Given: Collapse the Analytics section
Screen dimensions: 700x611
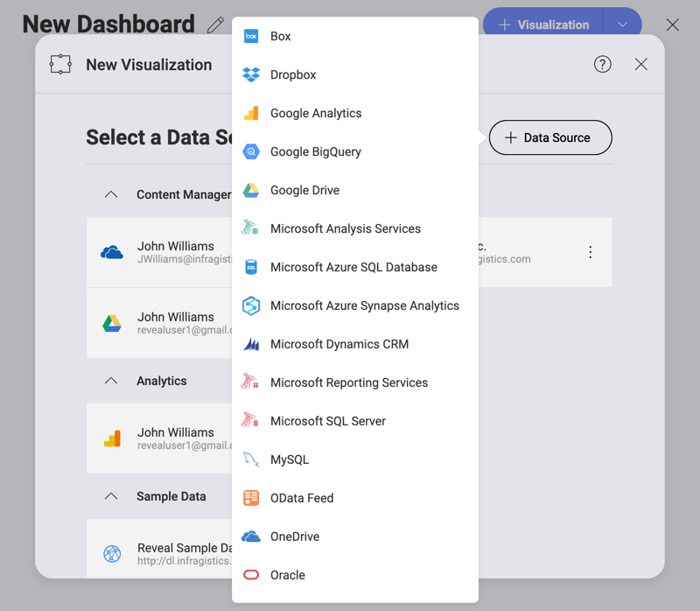Looking at the screenshot, I should pos(111,381).
